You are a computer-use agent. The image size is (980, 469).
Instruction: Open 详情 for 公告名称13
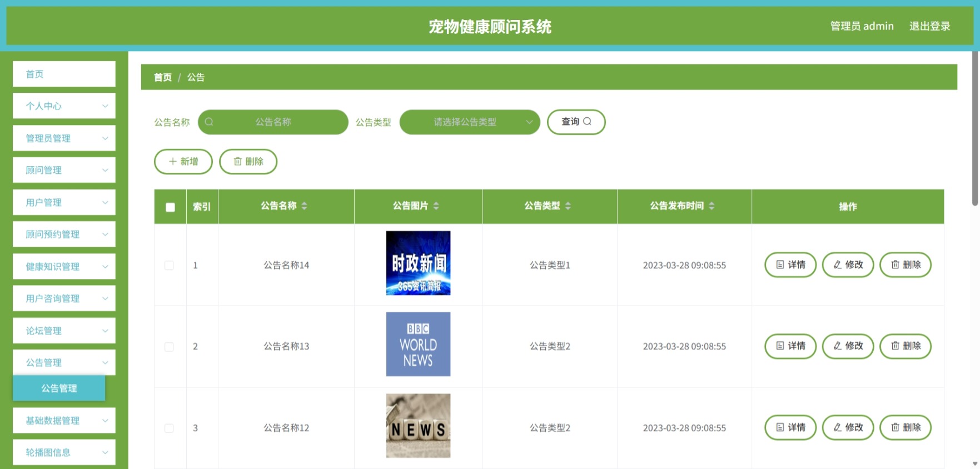tap(790, 346)
